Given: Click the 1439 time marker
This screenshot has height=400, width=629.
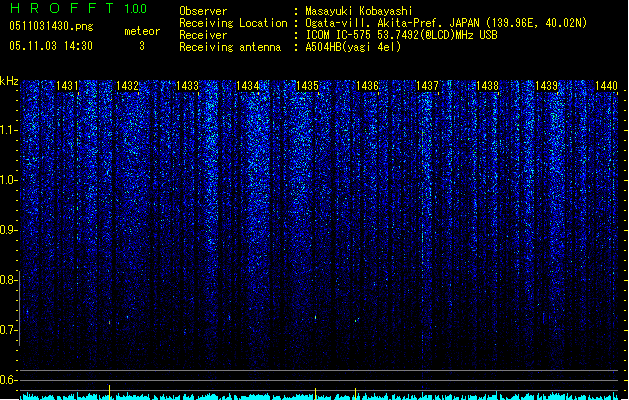Looking at the screenshot, I should (x=547, y=86).
